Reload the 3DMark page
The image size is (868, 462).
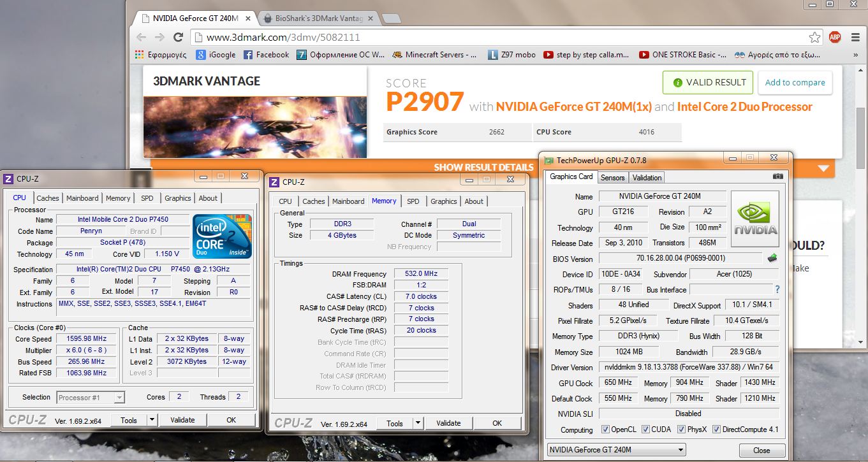click(x=179, y=37)
